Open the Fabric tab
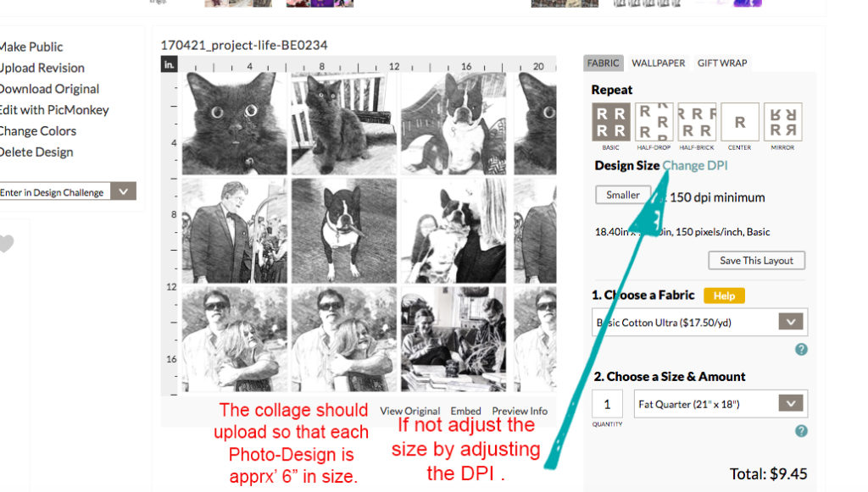This screenshot has height=492, width=868. (x=603, y=63)
